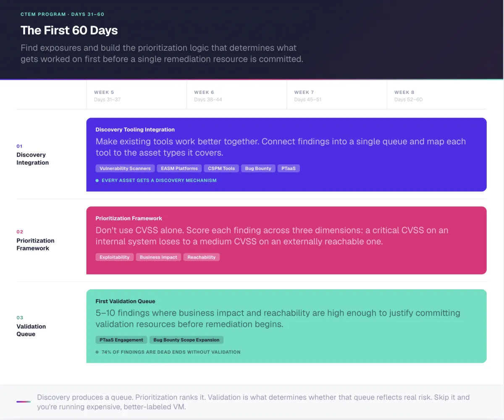Select Bug Bounty Scope Expansion tag

186,340
